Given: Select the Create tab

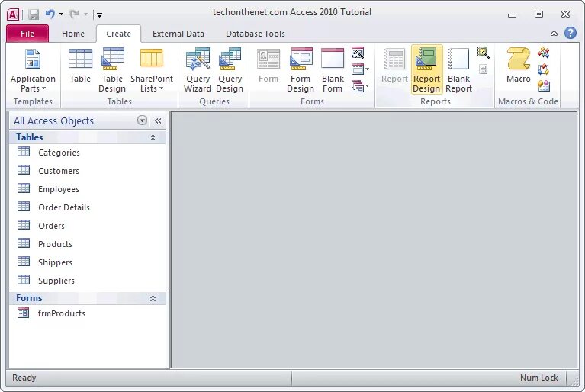Looking at the screenshot, I should 118,34.
